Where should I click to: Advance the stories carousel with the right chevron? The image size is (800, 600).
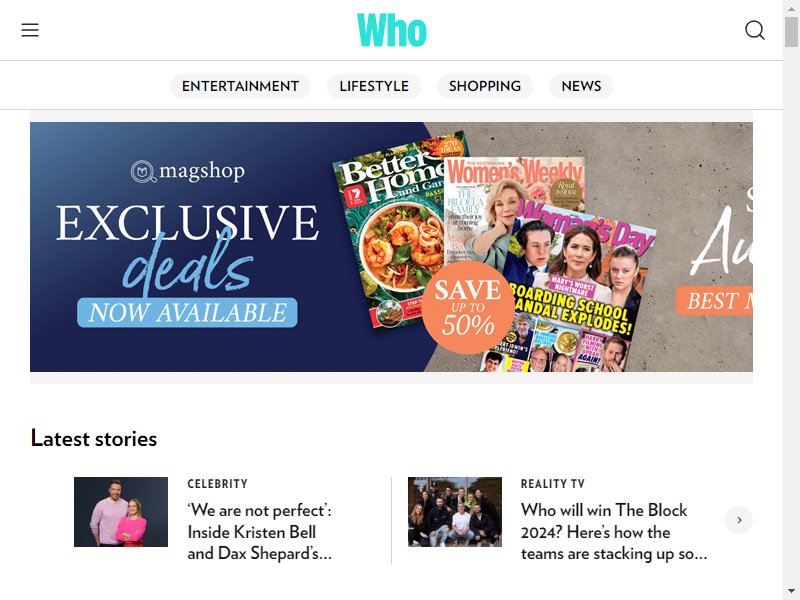point(739,520)
